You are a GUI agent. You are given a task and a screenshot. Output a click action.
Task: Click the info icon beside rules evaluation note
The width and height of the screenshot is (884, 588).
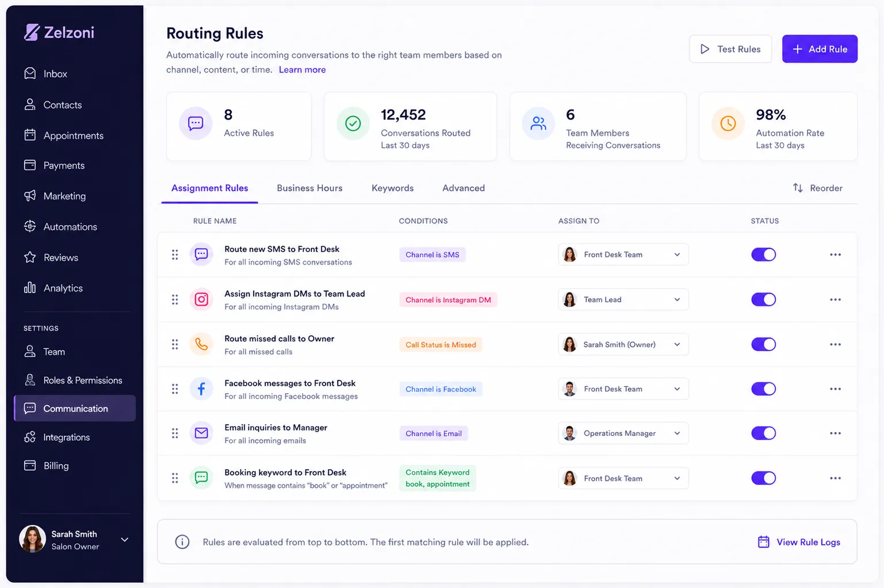click(182, 542)
